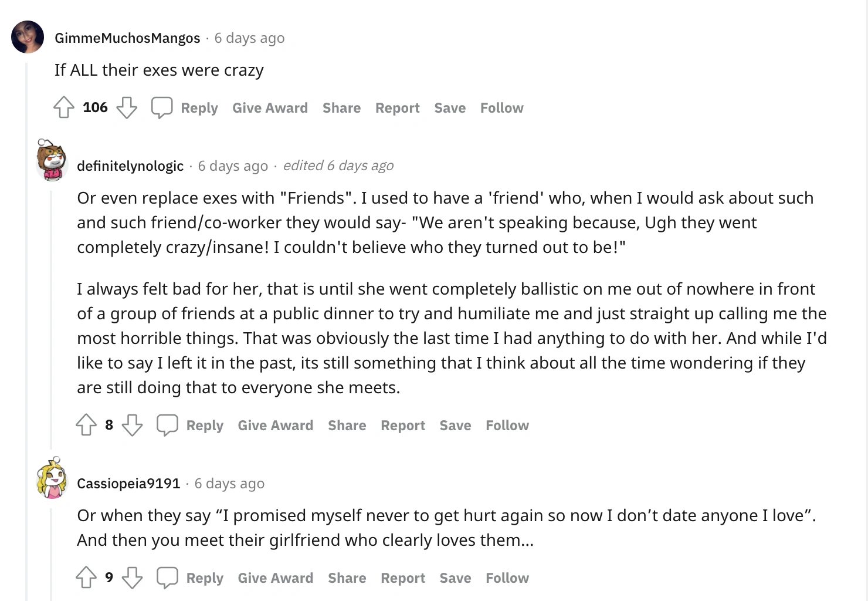
Task: Click the username Cassiopeia9191
Action: click(128, 483)
